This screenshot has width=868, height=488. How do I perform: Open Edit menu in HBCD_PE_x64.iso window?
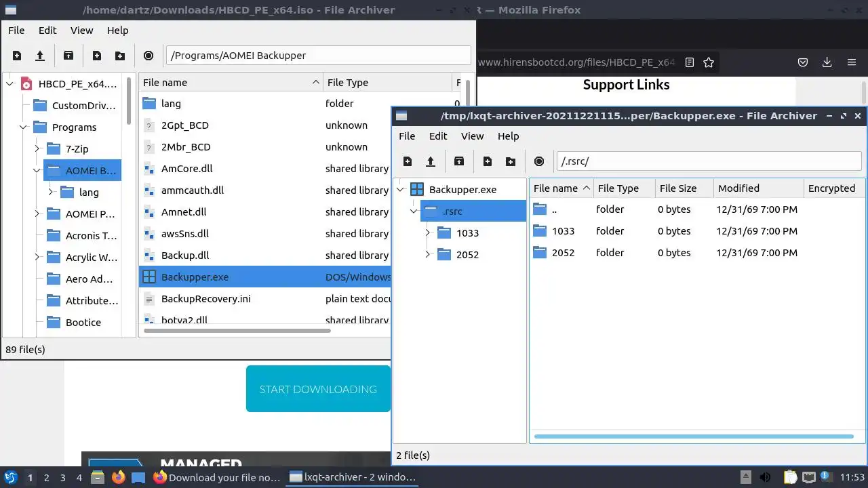point(47,30)
